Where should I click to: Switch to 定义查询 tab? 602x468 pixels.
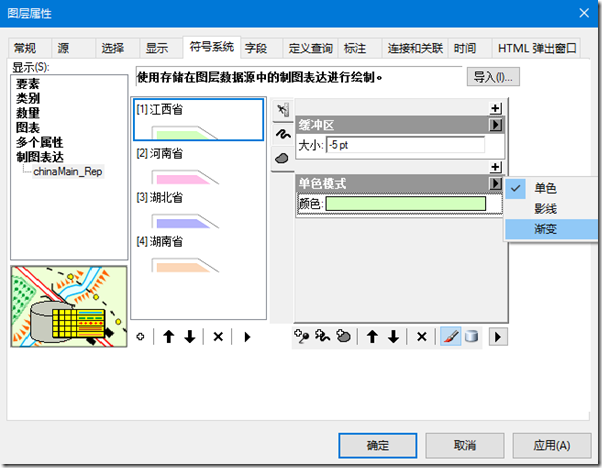point(310,48)
